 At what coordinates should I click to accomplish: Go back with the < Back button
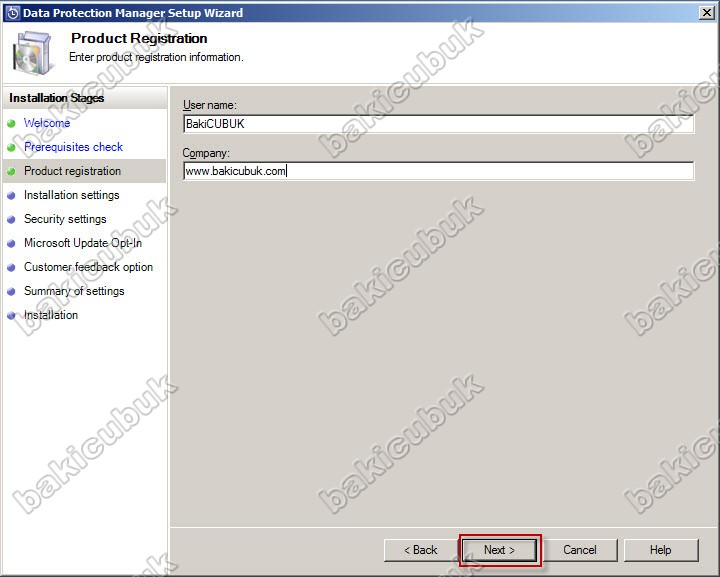421,550
